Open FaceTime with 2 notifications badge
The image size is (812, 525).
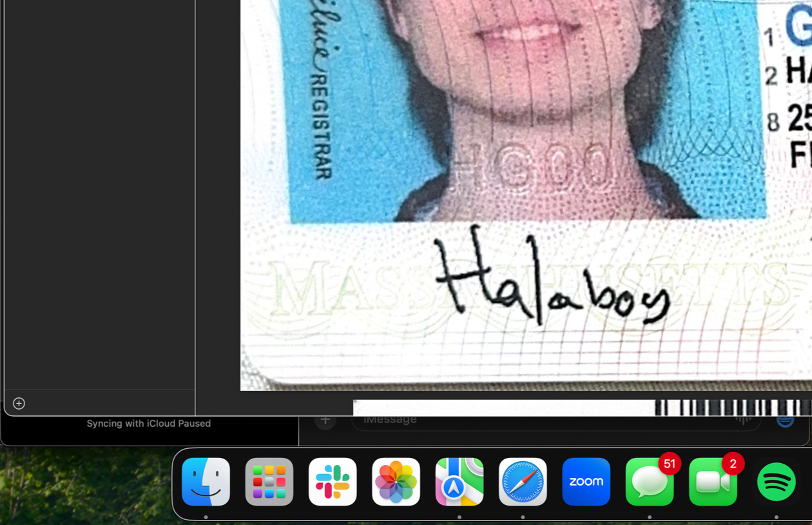713,482
